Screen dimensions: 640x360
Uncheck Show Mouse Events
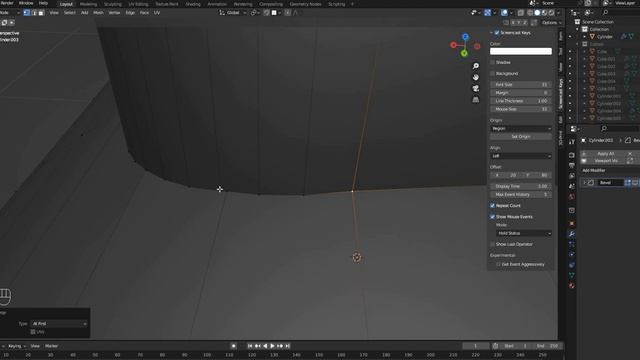tap(493, 217)
